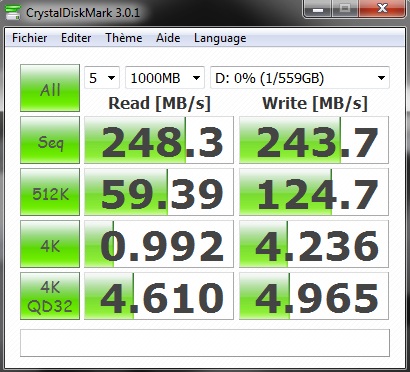Open the Aide menu

click(x=168, y=38)
